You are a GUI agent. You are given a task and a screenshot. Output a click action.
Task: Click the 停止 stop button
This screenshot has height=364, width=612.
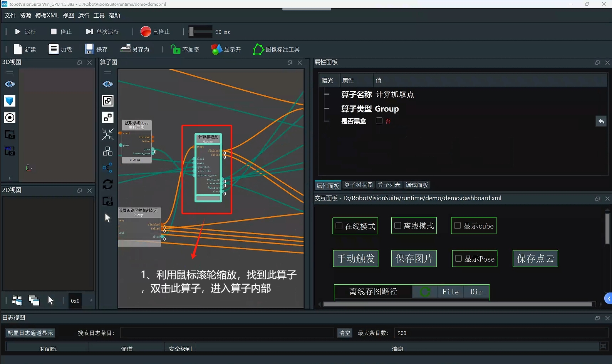coord(61,32)
